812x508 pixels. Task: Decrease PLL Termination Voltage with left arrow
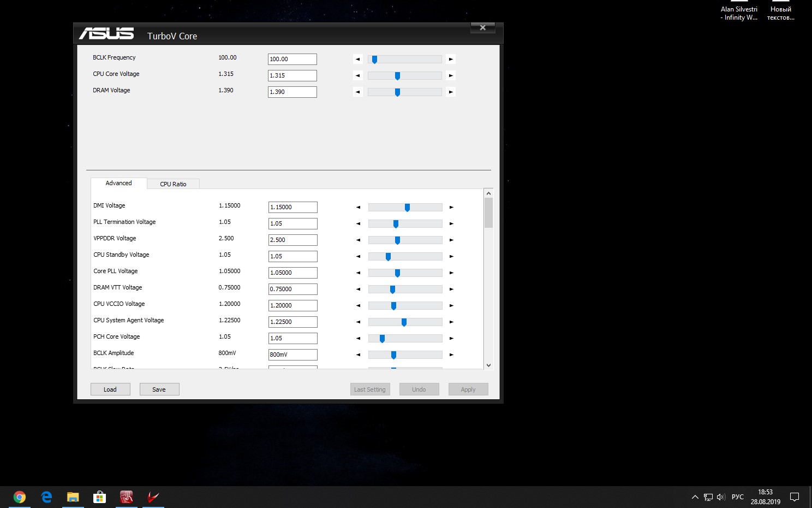tap(359, 223)
